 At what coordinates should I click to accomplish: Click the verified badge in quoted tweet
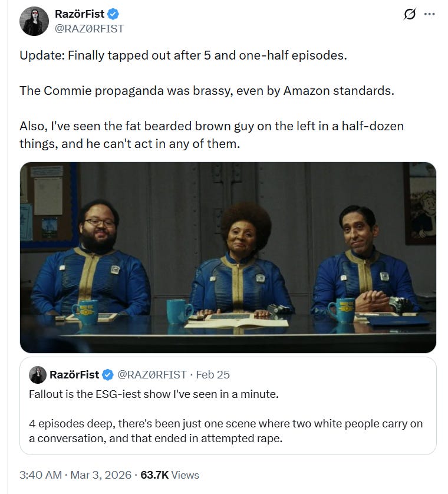coord(108,375)
